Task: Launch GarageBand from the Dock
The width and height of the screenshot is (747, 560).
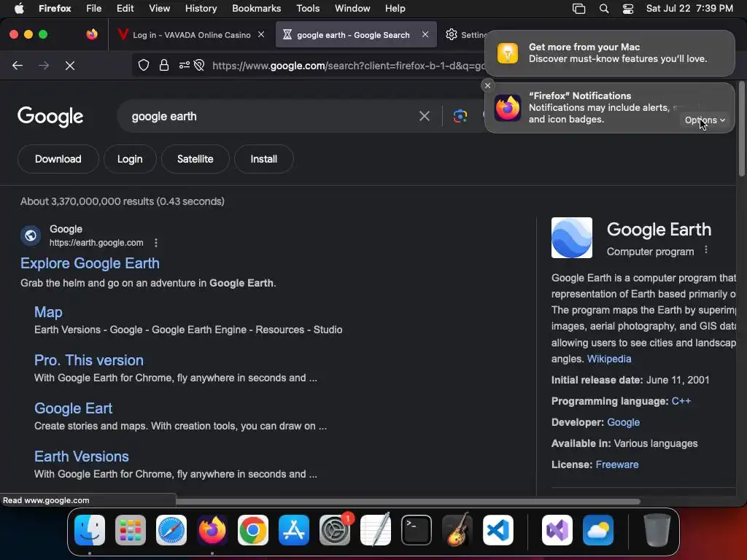Action: pyautogui.click(x=457, y=530)
